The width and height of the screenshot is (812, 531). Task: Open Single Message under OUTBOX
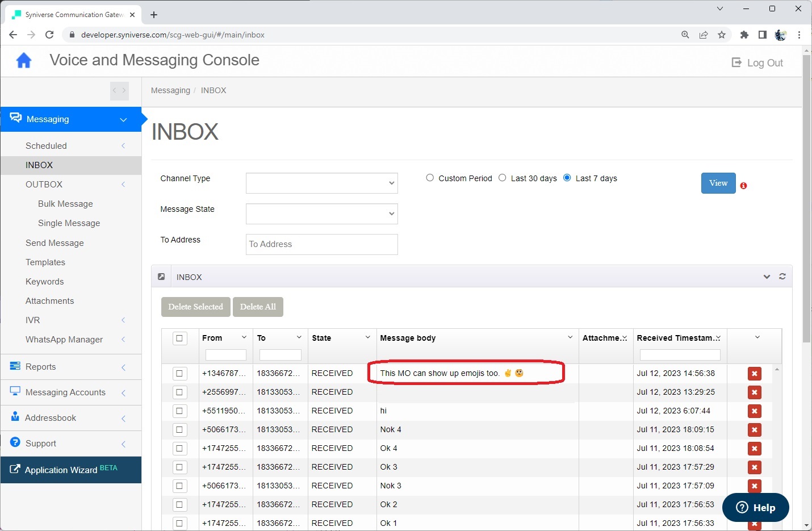click(x=69, y=223)
